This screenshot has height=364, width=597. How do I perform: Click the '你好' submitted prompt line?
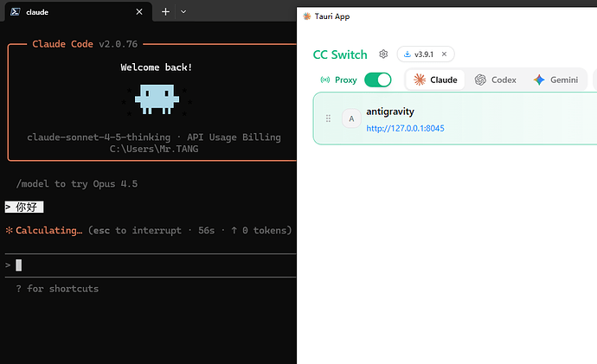point(24,207)
